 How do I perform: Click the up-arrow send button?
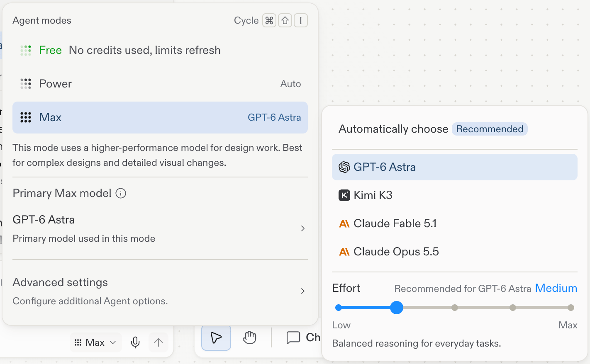(158, 342)
